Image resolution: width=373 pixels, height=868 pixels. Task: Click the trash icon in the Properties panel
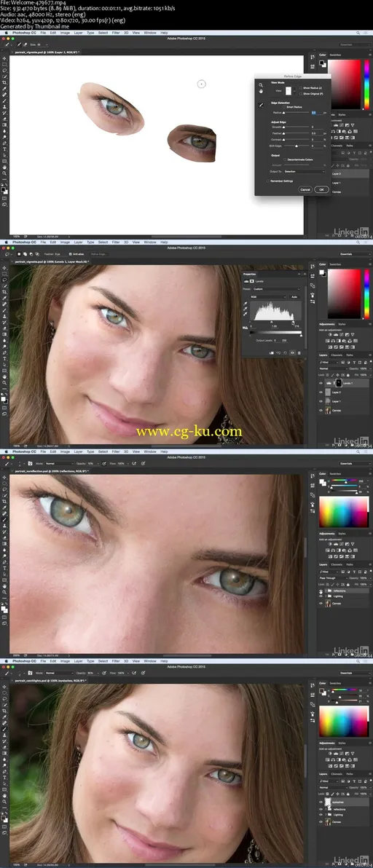(299, 353)
